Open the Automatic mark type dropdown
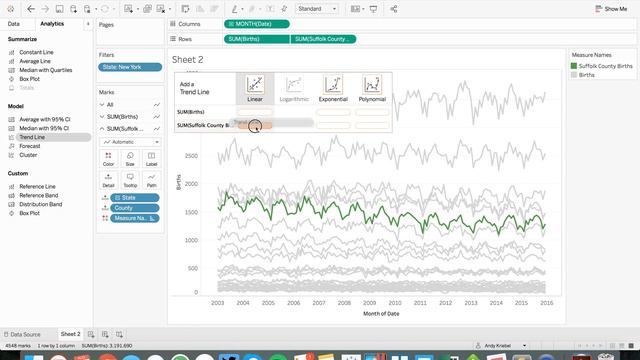The image size is (640, 360). click(x=130, y=142)
